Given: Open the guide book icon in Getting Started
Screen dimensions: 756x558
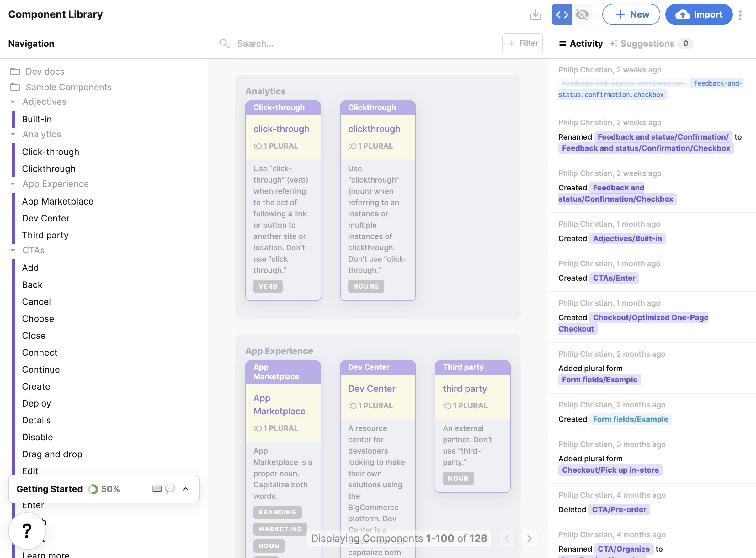Looking at the screenshot, I should point(157,489).
